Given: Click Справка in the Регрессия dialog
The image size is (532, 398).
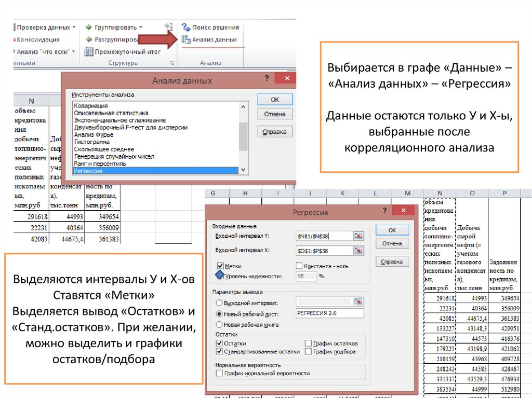Looking at the screenshot, I should coord(392,262).
